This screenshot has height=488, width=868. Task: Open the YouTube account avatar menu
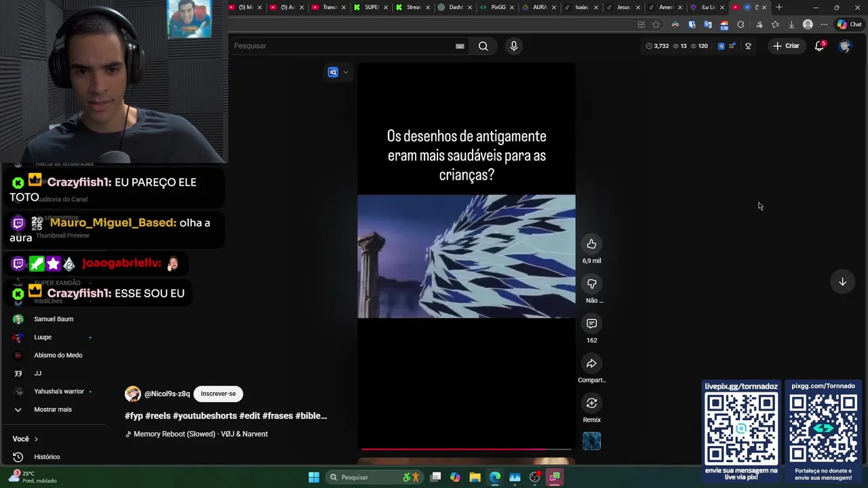click(844, 46)
